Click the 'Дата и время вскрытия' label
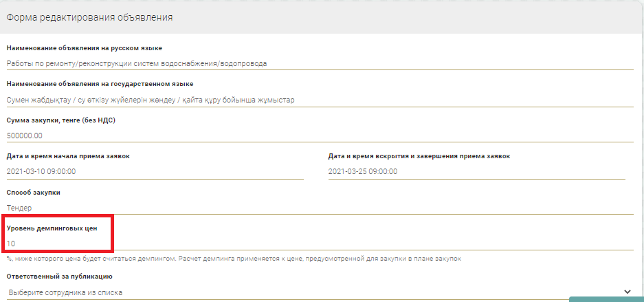644x302 pixels. tap(419, 156)
